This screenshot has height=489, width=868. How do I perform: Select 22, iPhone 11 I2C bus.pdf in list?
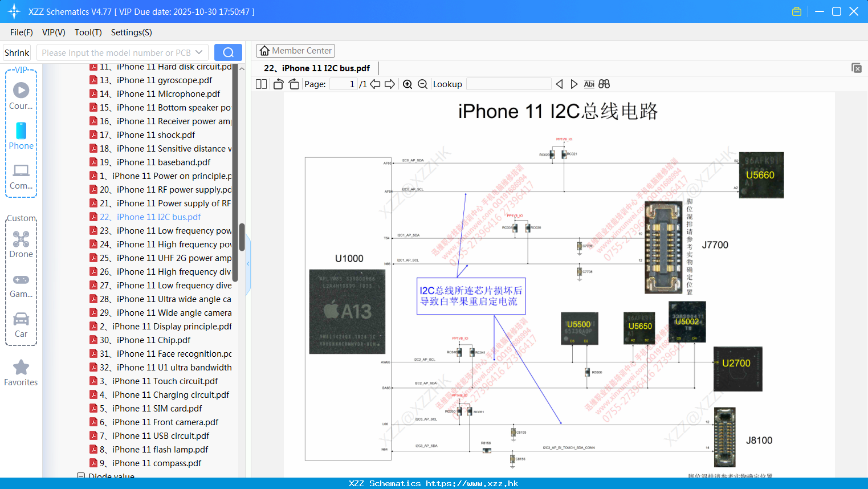145,217
